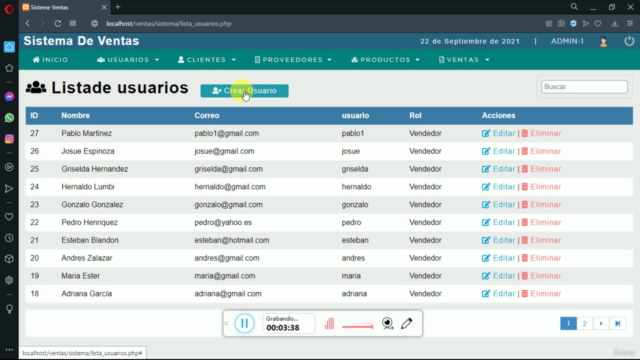This screenshot has height=360, width=640.
Task: Click the edit icon for Pablo Martínez
Action: click(x=486, y=133)
